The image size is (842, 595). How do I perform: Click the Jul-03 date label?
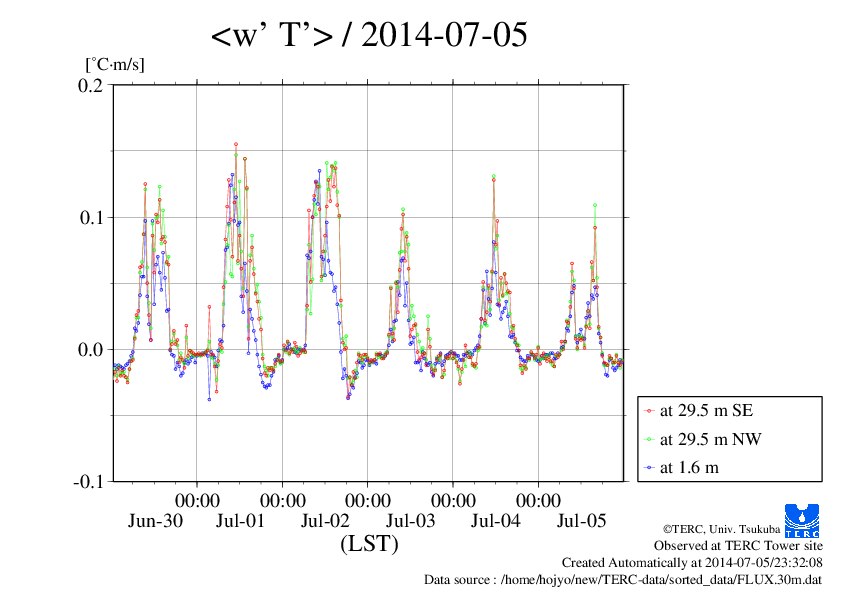point(410,520)
